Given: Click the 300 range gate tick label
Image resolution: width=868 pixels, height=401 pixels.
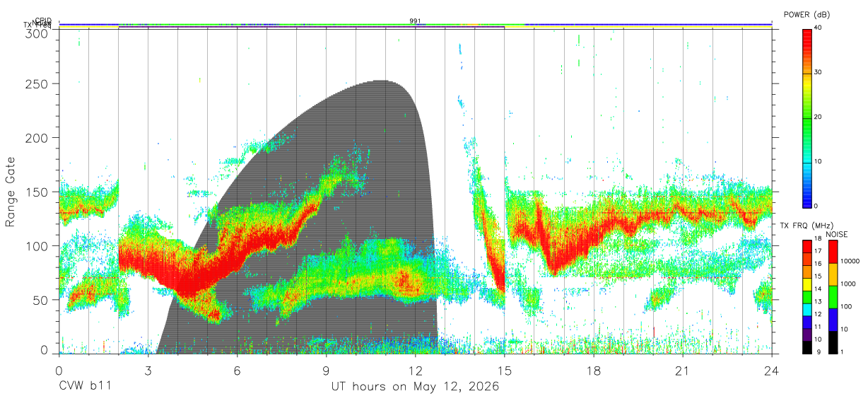Looking at the screenshot, I should (36, 33).
